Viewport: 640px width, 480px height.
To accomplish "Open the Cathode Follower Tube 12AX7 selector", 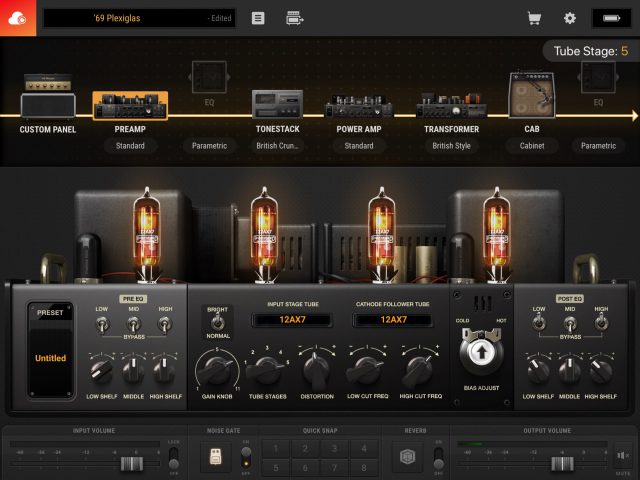I will tap(393, 320).
